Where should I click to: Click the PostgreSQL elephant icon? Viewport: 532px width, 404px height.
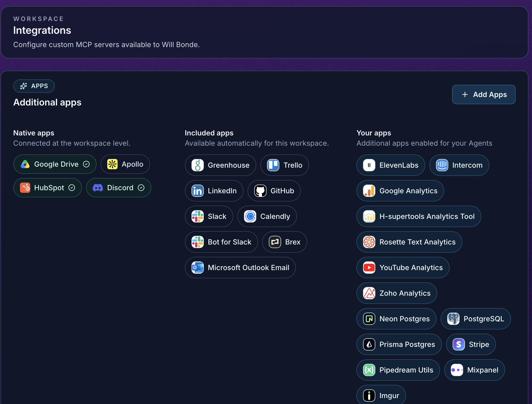click(453, 319)
